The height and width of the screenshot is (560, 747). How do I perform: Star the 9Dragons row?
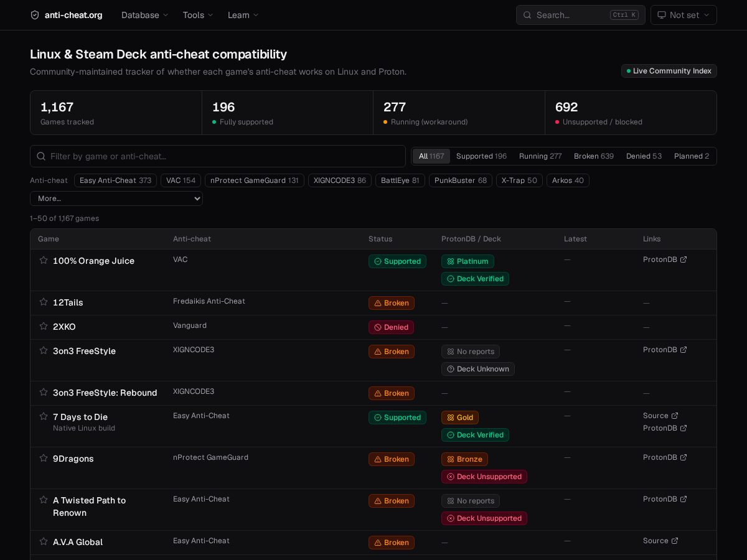[44, 458]
